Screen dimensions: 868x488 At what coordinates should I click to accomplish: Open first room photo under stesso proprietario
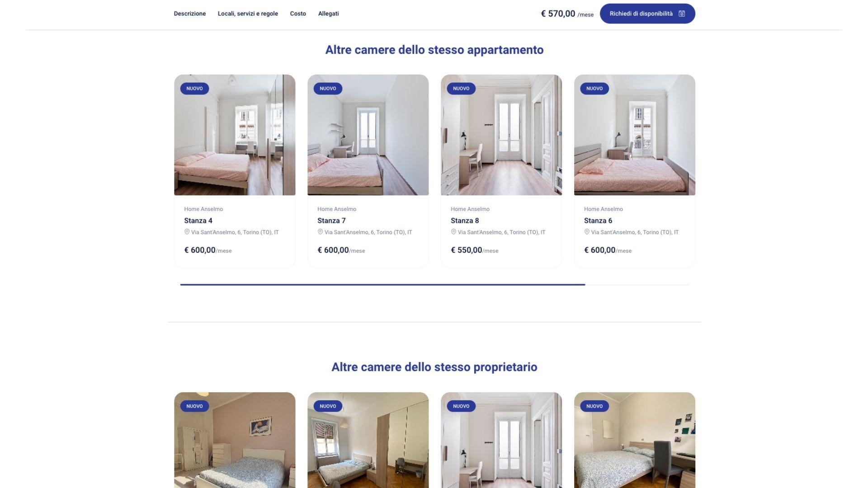tap(235, 440)
